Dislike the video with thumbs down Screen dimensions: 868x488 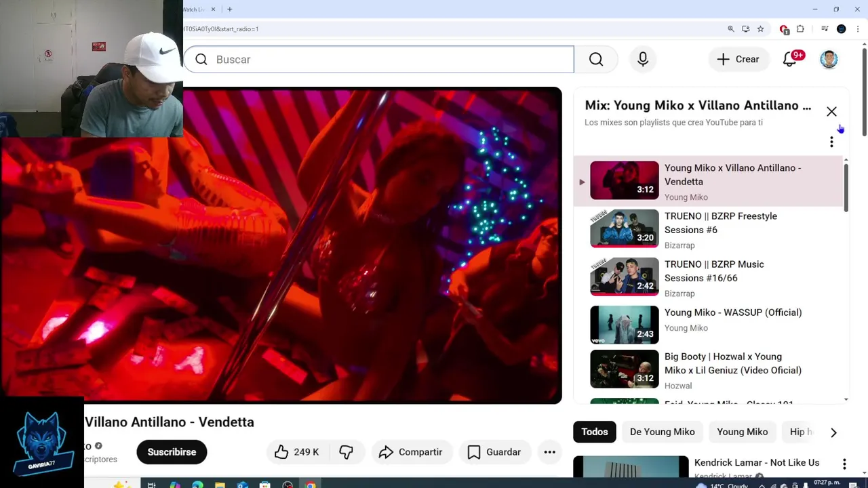tap(346, 452)
